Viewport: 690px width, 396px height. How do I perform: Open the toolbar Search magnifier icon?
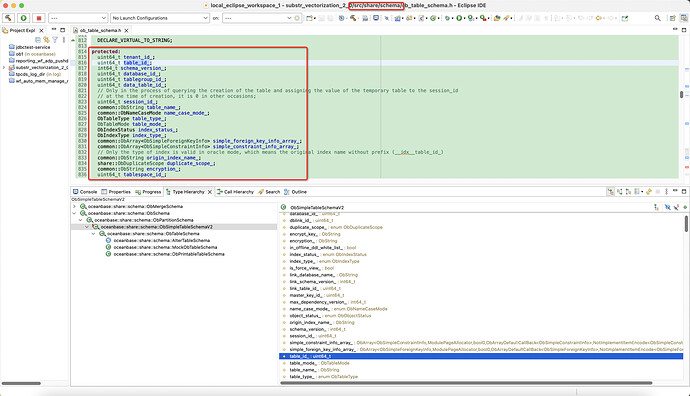(x=657, y=18)
